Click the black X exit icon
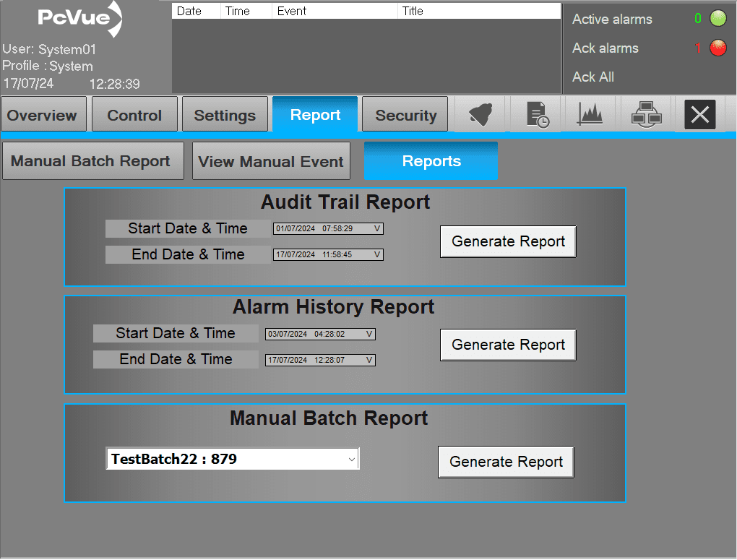Screen dimensions: 737x560 (699, 115)
